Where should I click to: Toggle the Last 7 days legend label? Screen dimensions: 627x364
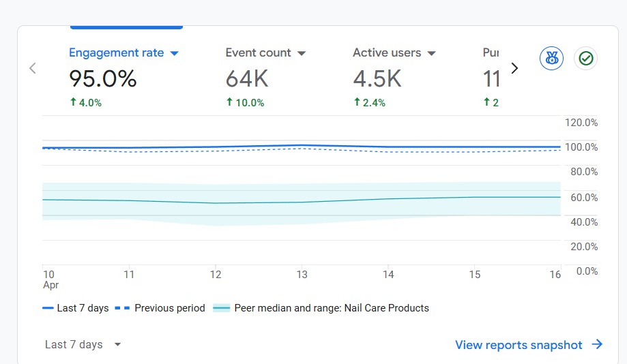(x=83, y=308)
